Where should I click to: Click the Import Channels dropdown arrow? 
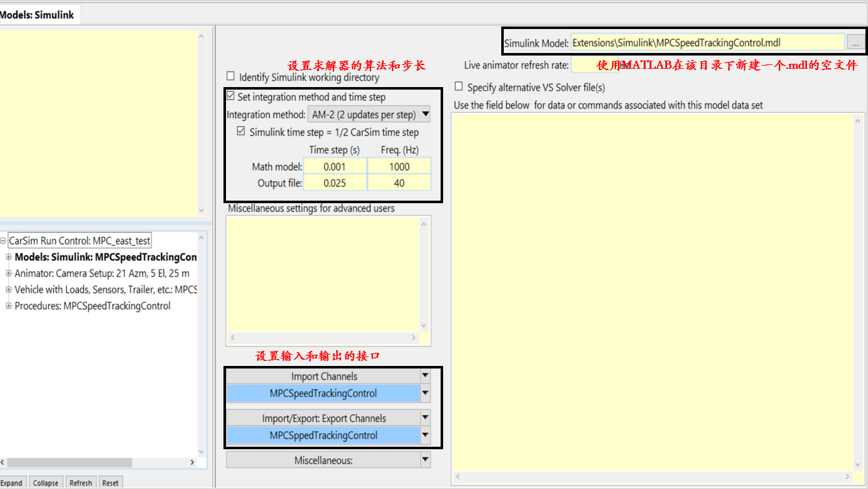click(425, 375)
